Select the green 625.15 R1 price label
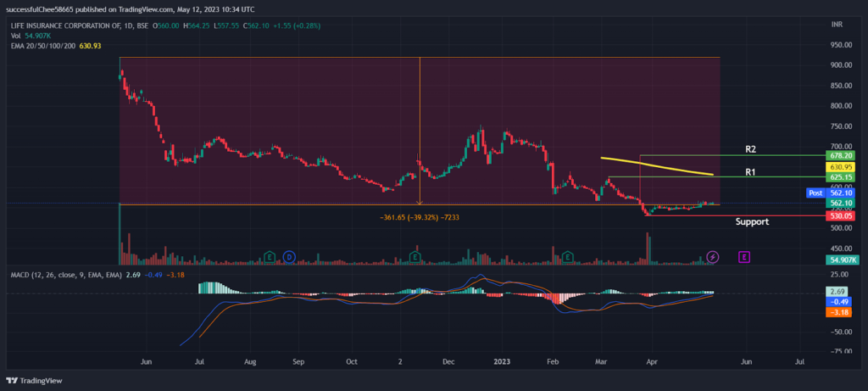Image resolution: width=868 pixels, height=391 pixels. [840, 177]
